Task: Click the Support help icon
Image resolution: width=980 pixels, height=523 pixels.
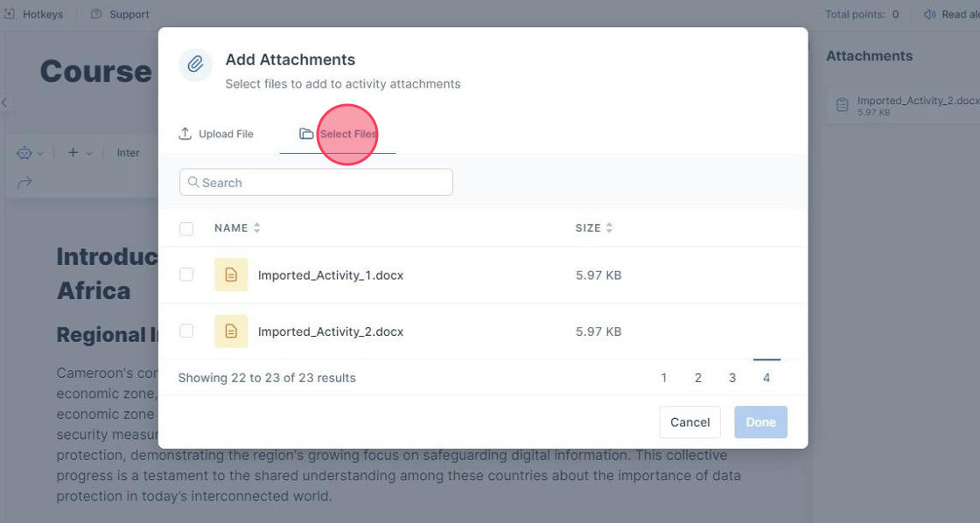Action: (x=96, y=14)
